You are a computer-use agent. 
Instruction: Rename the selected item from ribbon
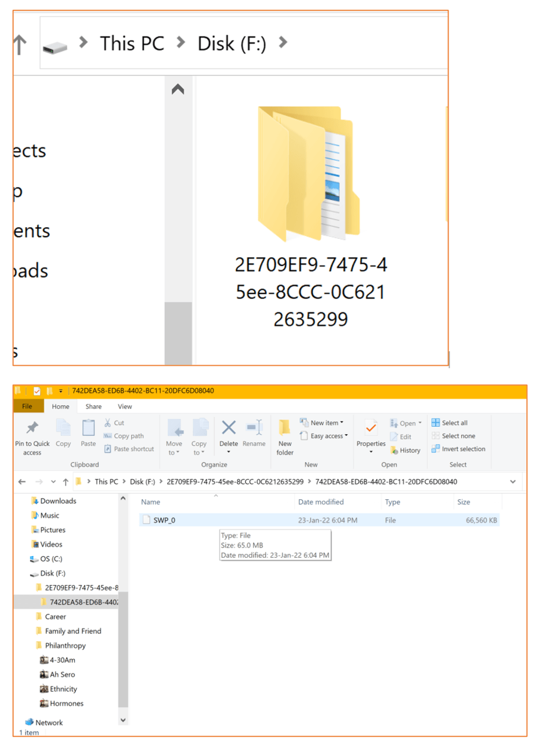[x=254, y=434]
